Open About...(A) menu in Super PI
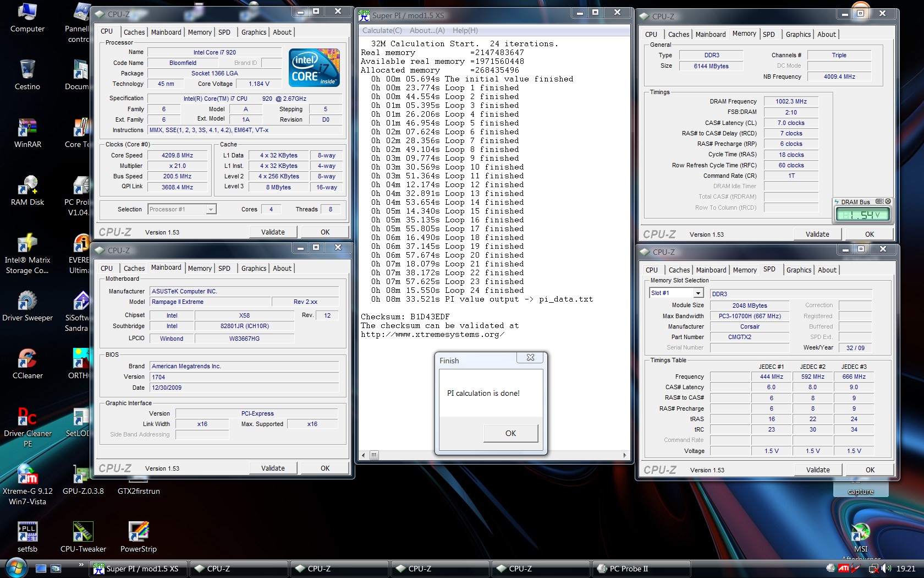Screen dimensions: 924x578 pyautogui.click(x=427, y=31)
